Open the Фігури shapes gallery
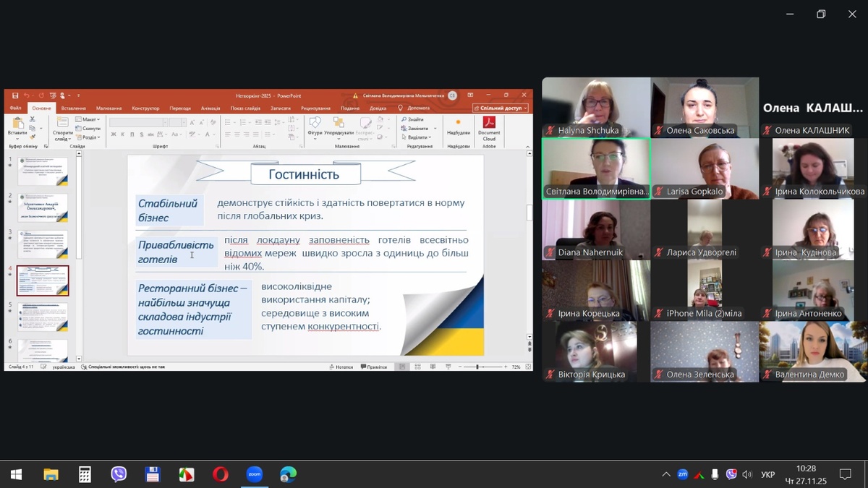 click(x=315, y=123)
